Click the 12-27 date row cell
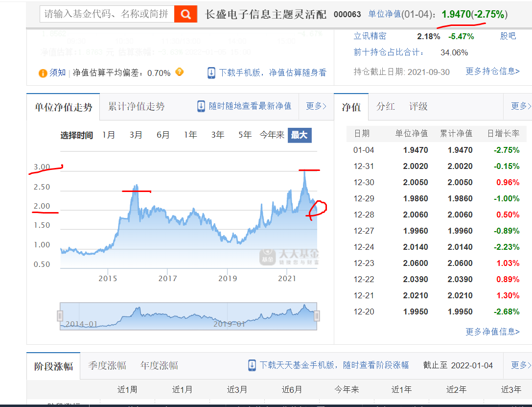532x407 pixels. pyautogui.click(x=364, y=231)
